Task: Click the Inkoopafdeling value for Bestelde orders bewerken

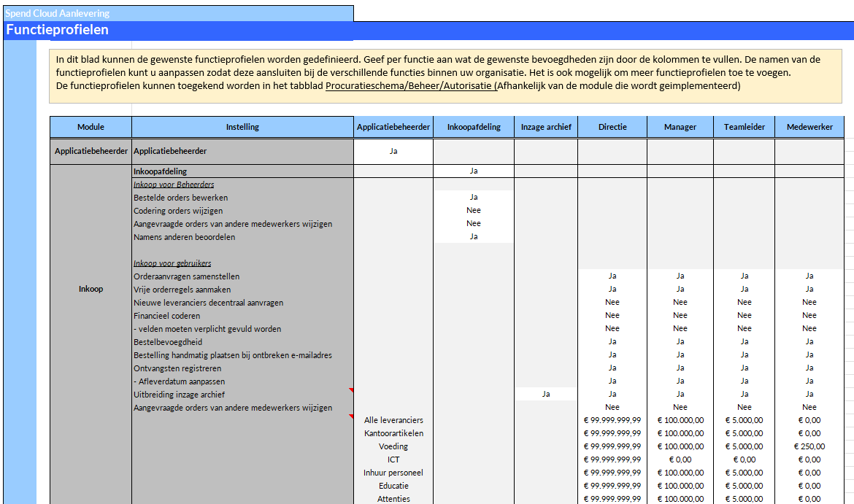Action: 474,198
